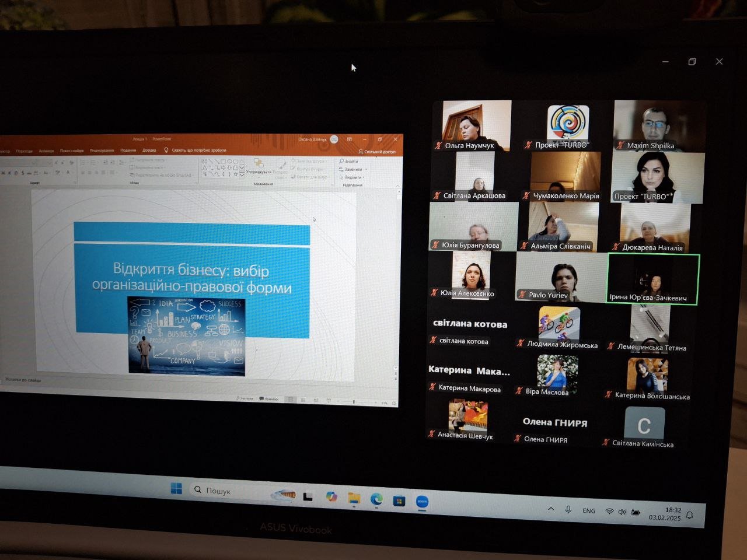This screenshot has width=747, height=560.
Task: Open Wi-Fi network settings in tray
Action: click(x=609, y=512)
